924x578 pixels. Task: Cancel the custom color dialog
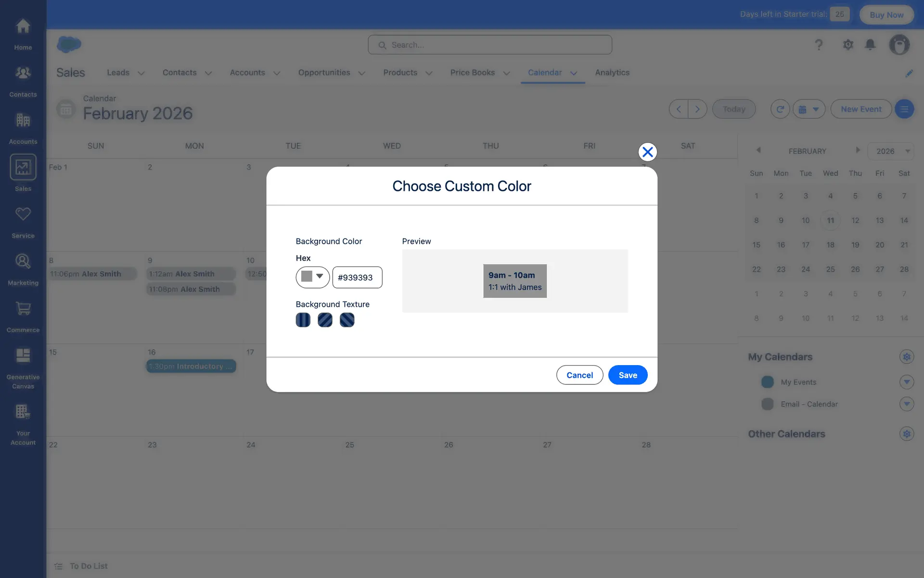579,375
